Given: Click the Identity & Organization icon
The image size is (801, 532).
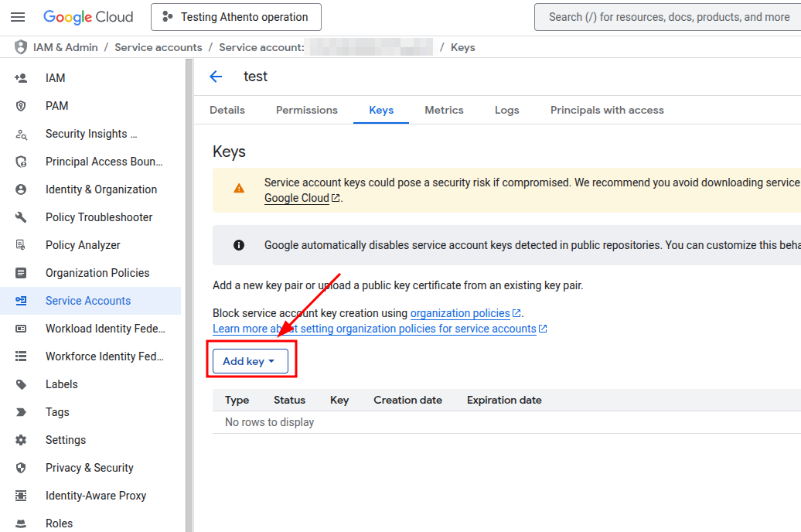Looking at the screenshot, I should (x=21, y=189).
